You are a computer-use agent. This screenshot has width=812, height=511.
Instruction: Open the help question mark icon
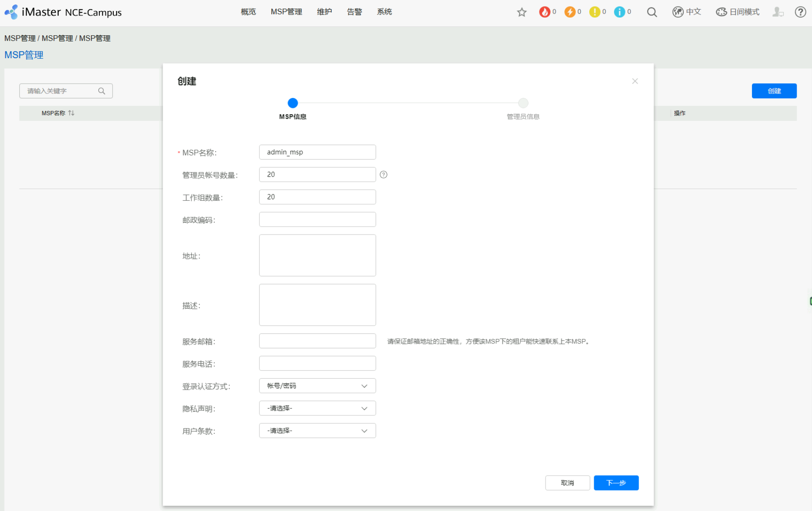[800, 12]
